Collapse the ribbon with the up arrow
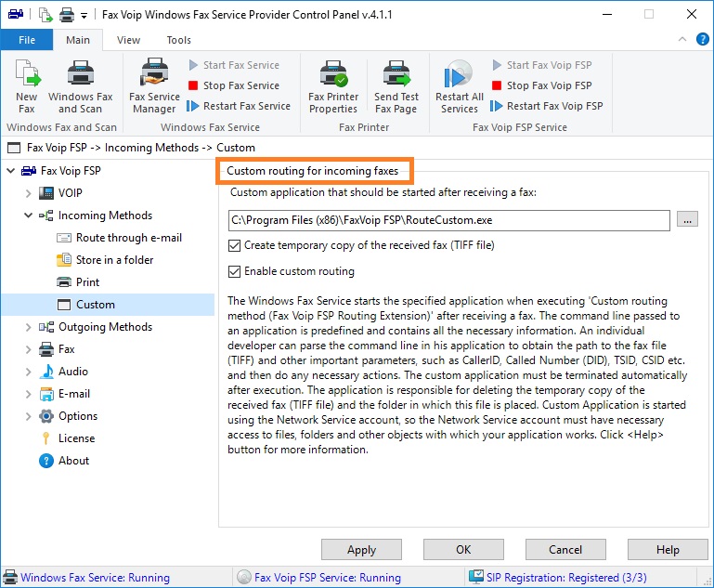Screen dimensions: 714x588 (682, 39)
